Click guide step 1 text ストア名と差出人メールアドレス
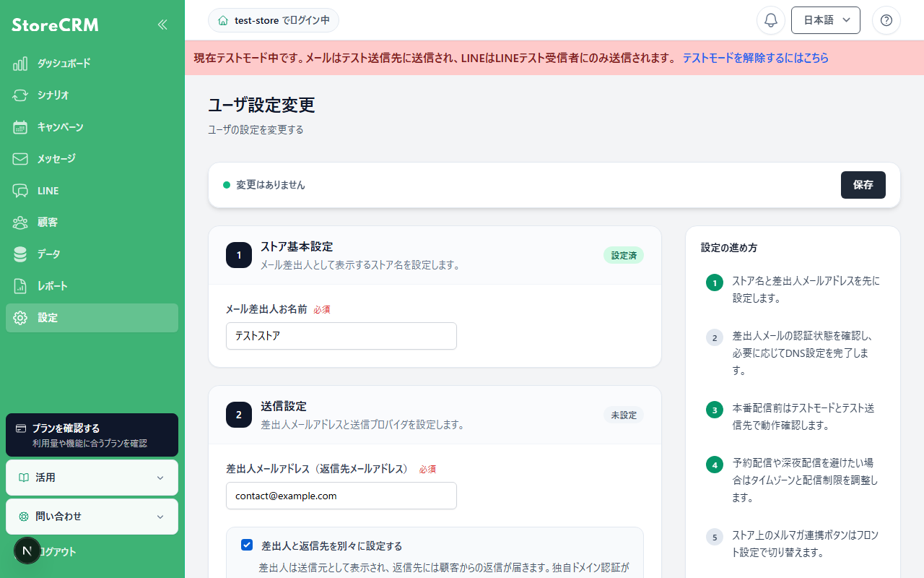 point(806,289)
